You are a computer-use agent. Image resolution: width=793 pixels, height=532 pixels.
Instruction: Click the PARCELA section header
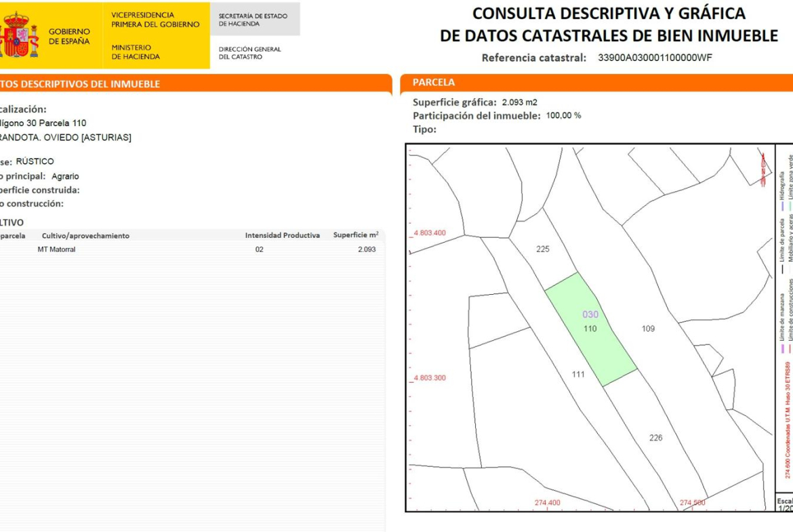coord(434,83)
